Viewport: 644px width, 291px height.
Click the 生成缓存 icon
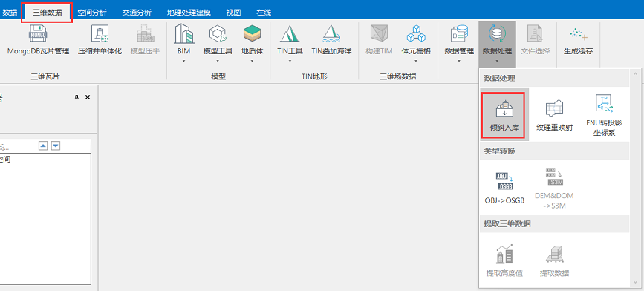coord(579,40)
